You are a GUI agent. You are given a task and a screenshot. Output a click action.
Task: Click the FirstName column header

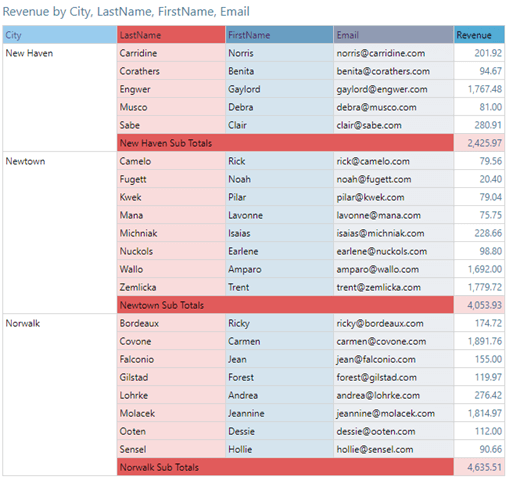pos(280,35)
